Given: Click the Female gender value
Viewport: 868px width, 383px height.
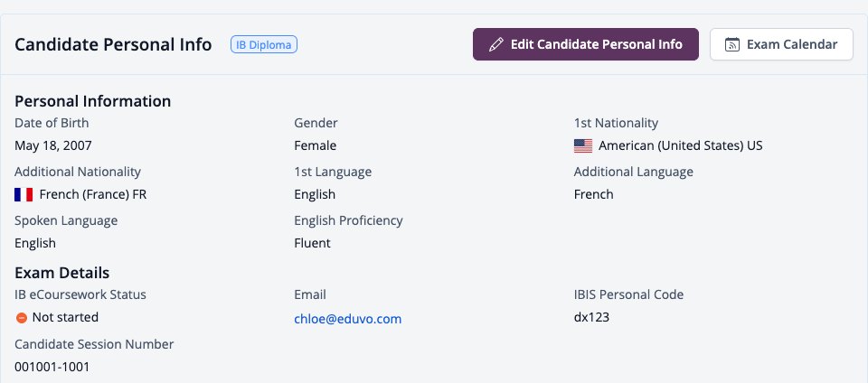Looking at the screenshot, I should click(315, 146).
